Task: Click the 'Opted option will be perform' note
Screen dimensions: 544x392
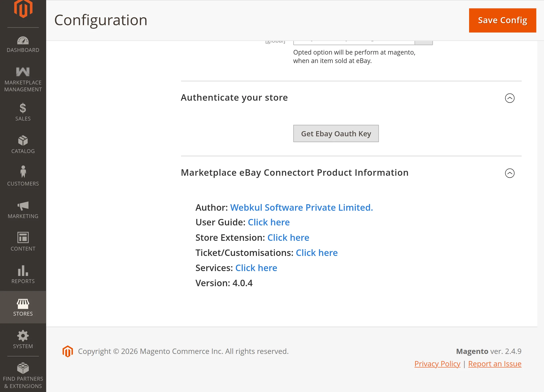Action: click(354, 57)
